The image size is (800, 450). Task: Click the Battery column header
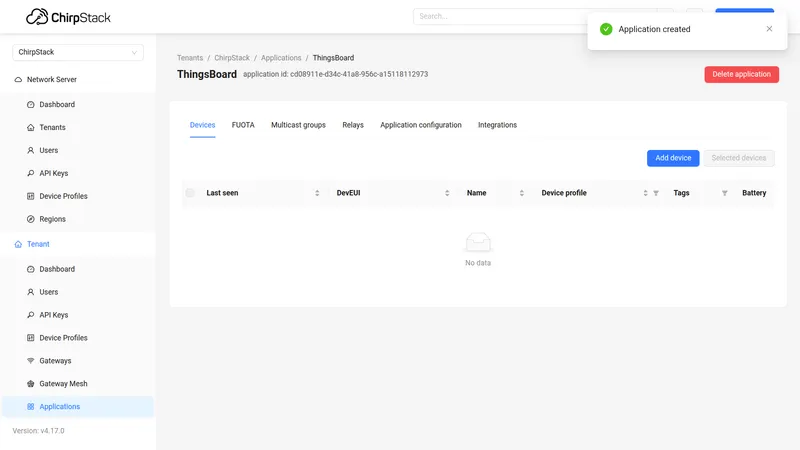[x=754, y=193]
